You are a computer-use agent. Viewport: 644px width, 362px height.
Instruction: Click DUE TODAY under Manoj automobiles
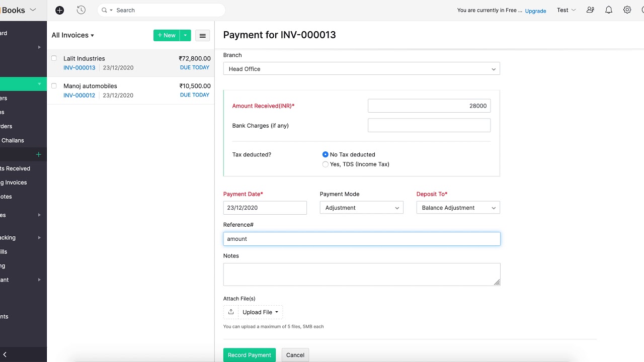195,95
